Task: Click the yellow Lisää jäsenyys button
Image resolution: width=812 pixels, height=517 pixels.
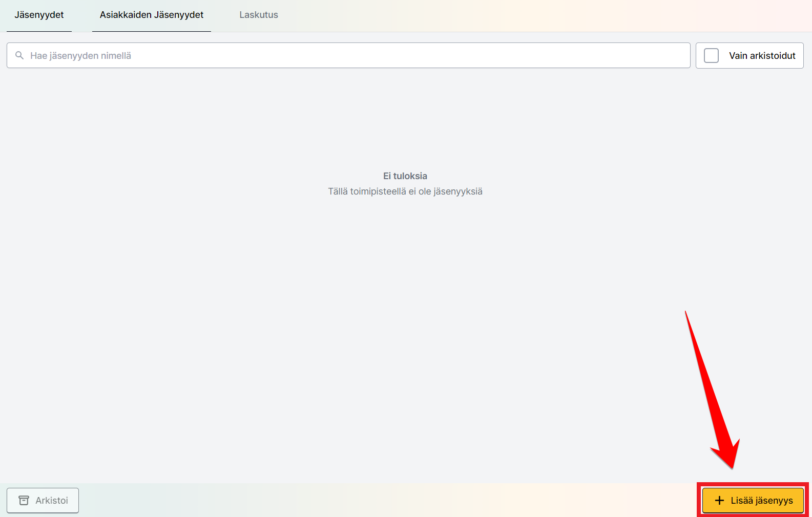Action: point(753,500)
